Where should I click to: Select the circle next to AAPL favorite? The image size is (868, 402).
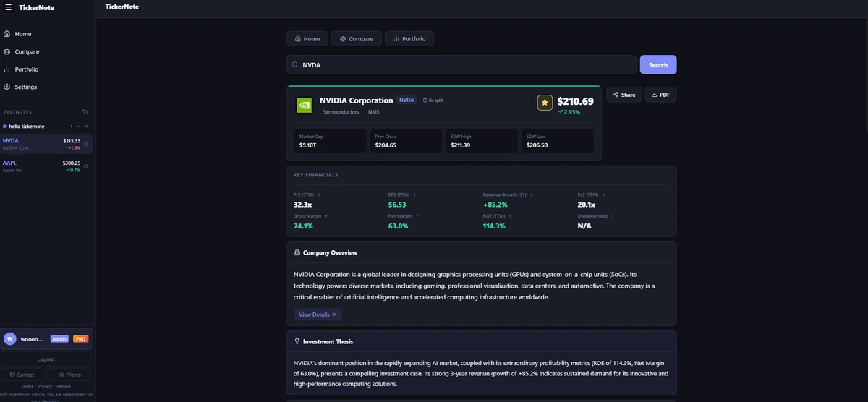click(x=86, y=166)
